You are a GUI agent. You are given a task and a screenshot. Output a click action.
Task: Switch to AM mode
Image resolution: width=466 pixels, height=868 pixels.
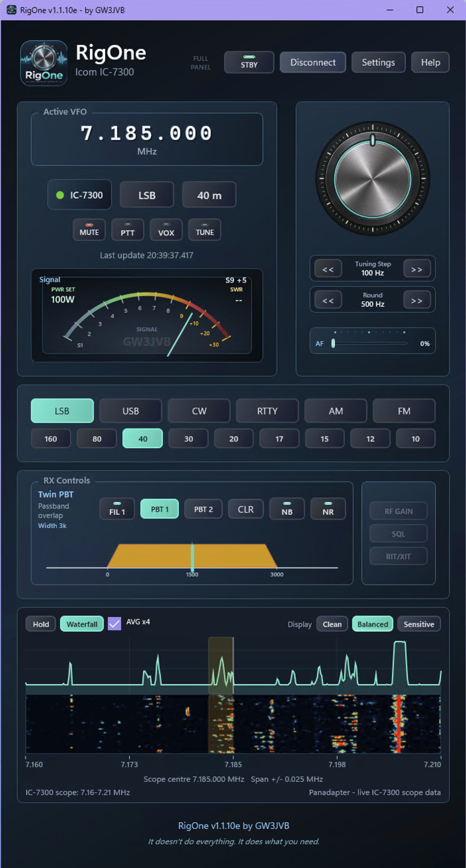(x=336, y=411)
